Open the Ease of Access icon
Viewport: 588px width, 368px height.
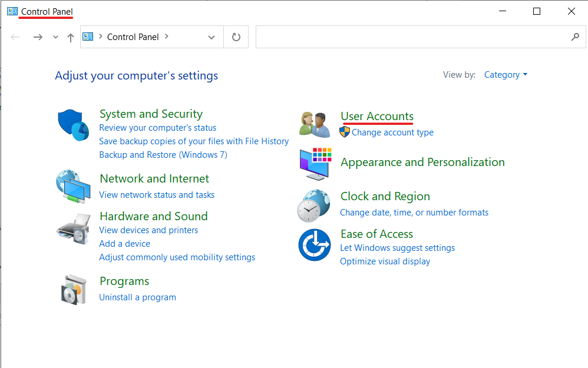click(314, 244)
